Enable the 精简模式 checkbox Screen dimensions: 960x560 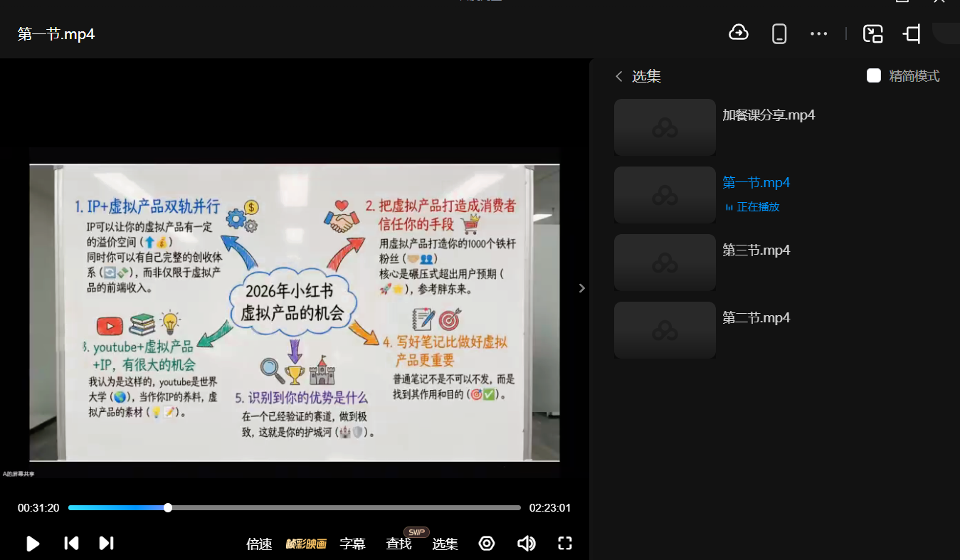(874, 76)
